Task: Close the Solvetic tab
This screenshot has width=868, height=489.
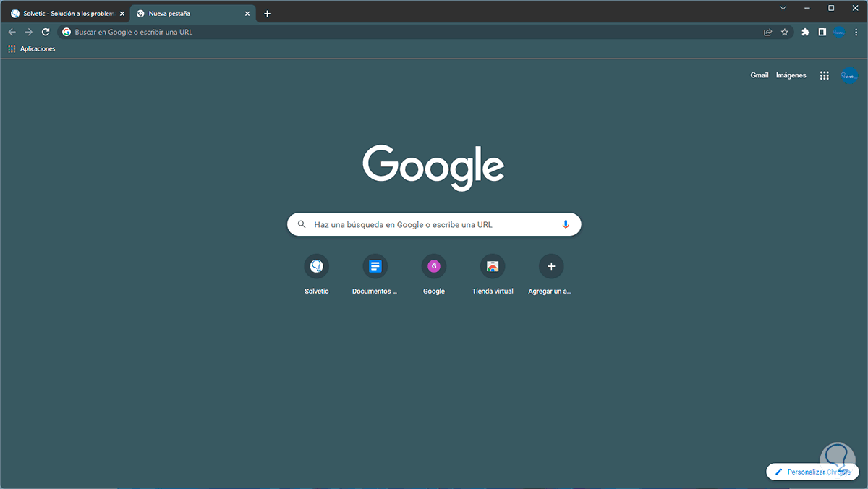Action: pyautogui.click(x=122, y=14)
